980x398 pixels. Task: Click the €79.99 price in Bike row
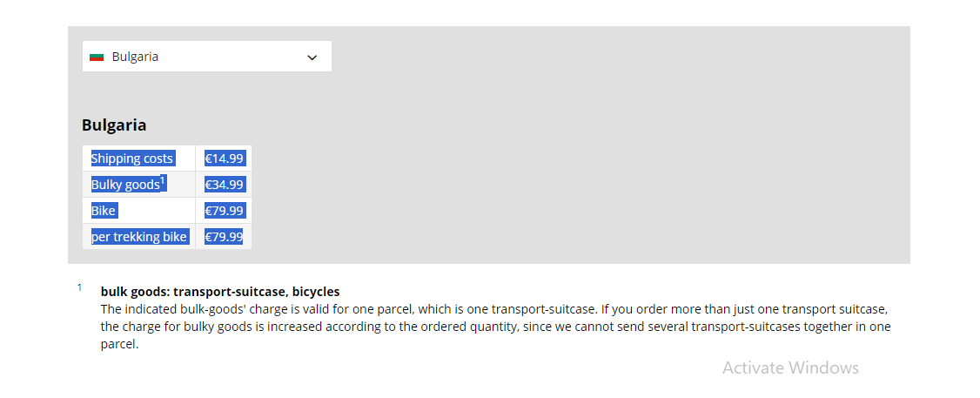(224, 211)
